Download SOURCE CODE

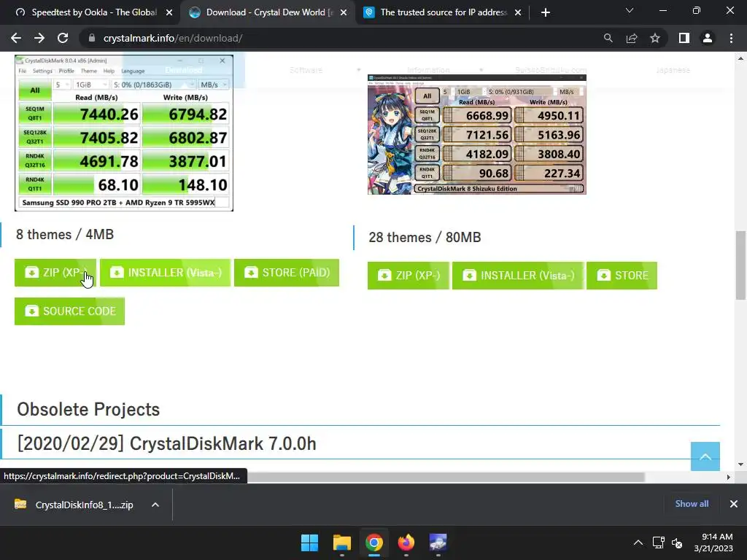point(69,311)
